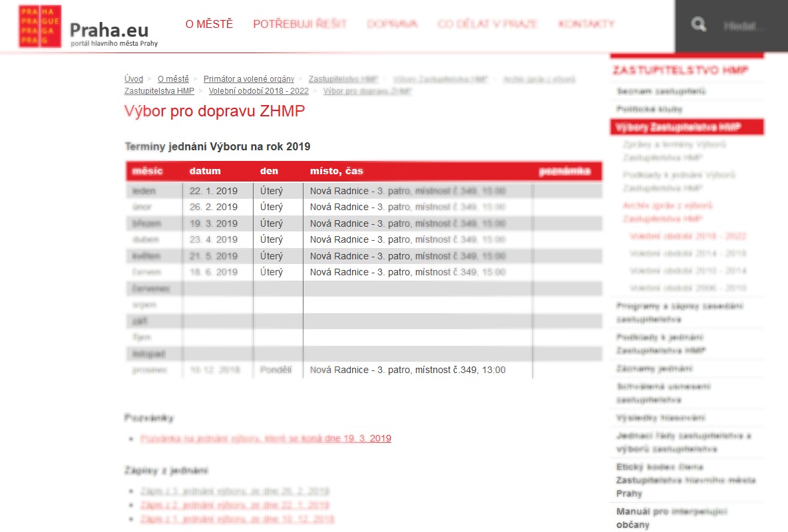Focus the Hledat search field
This screenshot has height=532, width=788.
click(x=743, y=27)
